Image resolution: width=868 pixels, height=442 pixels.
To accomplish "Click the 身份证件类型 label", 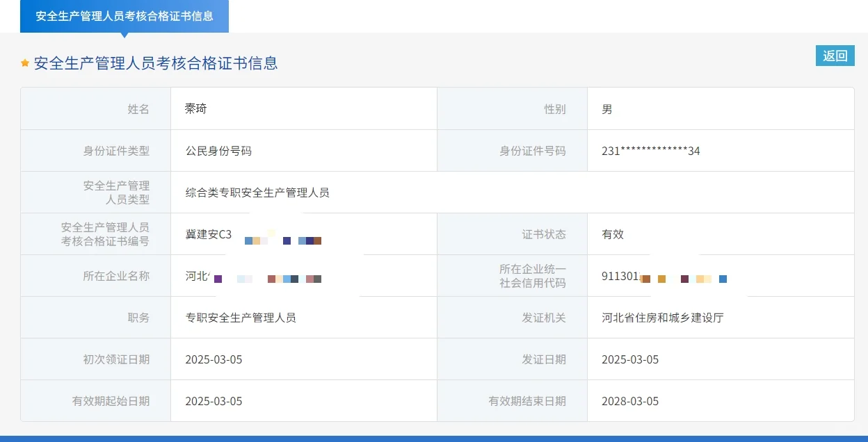I will pyautogui.click(x=116, y=151).
